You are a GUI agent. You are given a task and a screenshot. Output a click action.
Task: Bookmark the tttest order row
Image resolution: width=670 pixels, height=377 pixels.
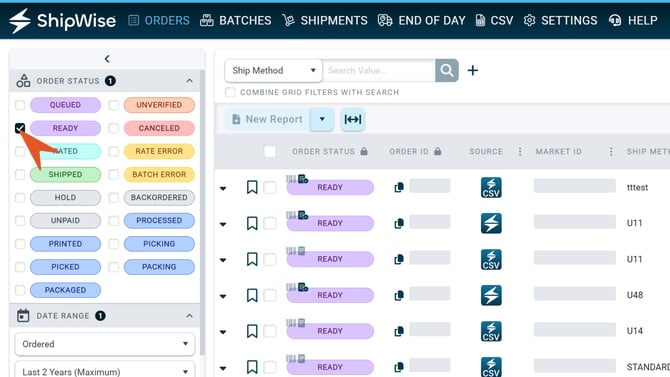[x=252, y=187]
